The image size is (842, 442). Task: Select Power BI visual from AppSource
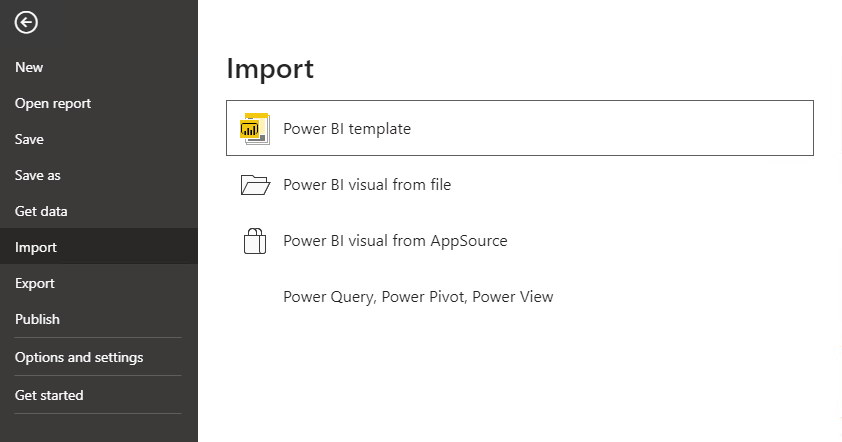click(395, 241)
